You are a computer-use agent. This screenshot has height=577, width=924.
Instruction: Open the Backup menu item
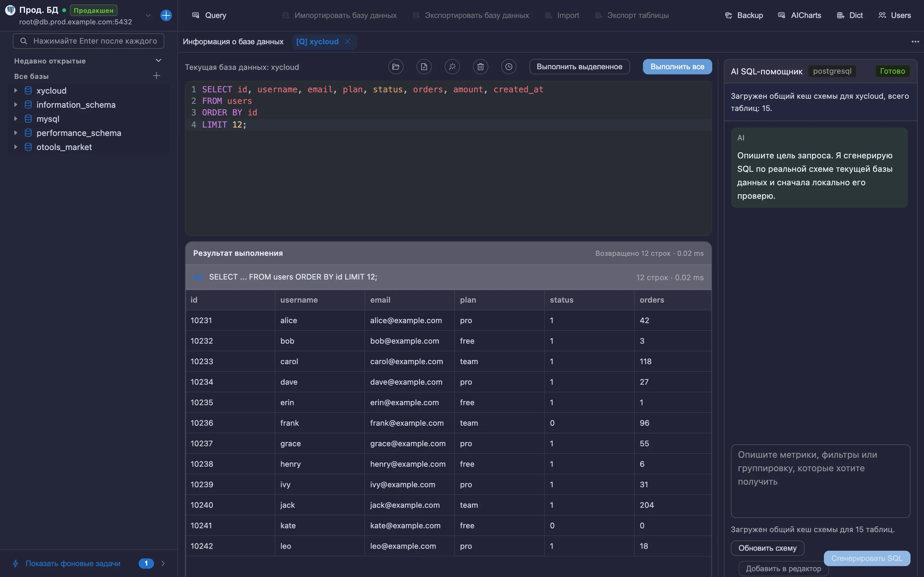click(x=744, y=15)
